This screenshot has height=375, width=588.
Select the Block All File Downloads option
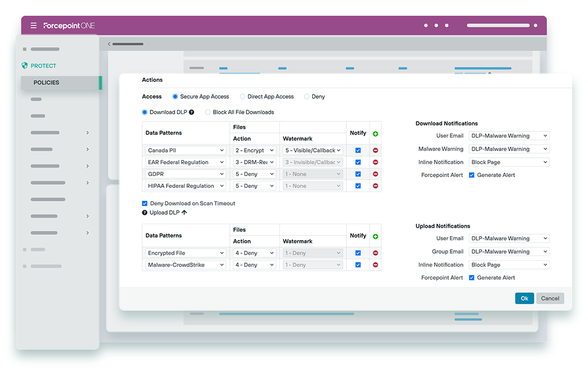click(208, 112)
